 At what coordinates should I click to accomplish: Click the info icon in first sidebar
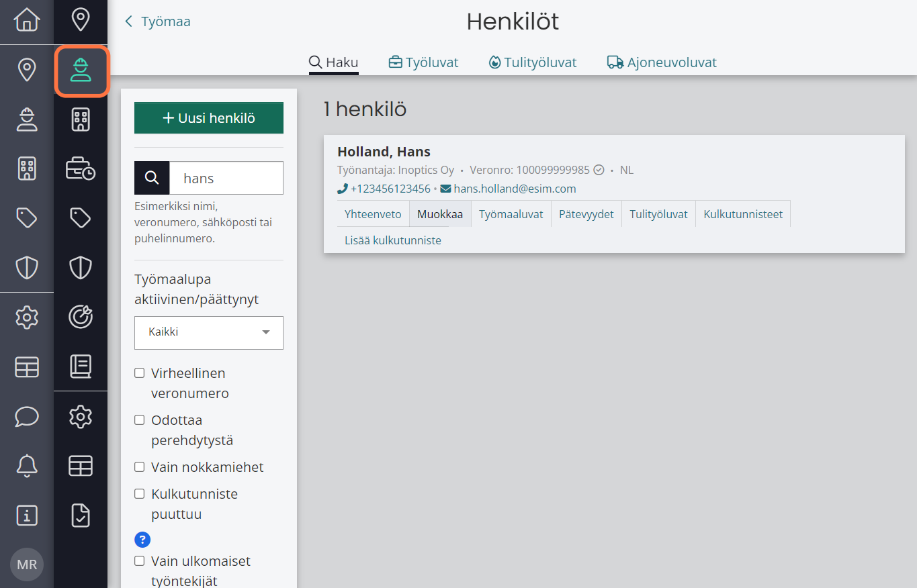(x=27, y=515)
